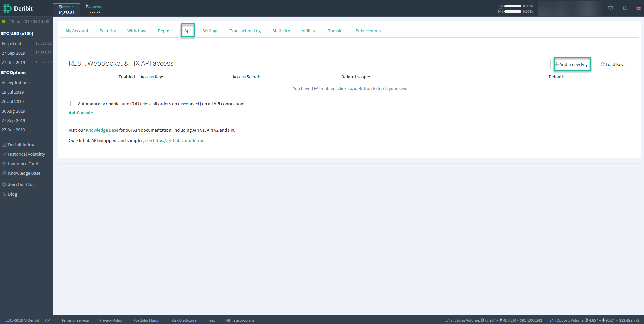644x324 pixels.
Task: Open the British flag language selector
Action: coord(639,8)
